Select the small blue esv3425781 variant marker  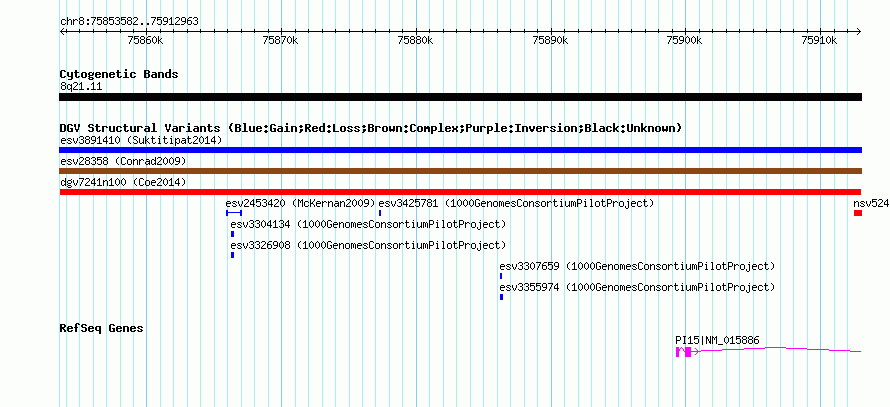(380, 213)
